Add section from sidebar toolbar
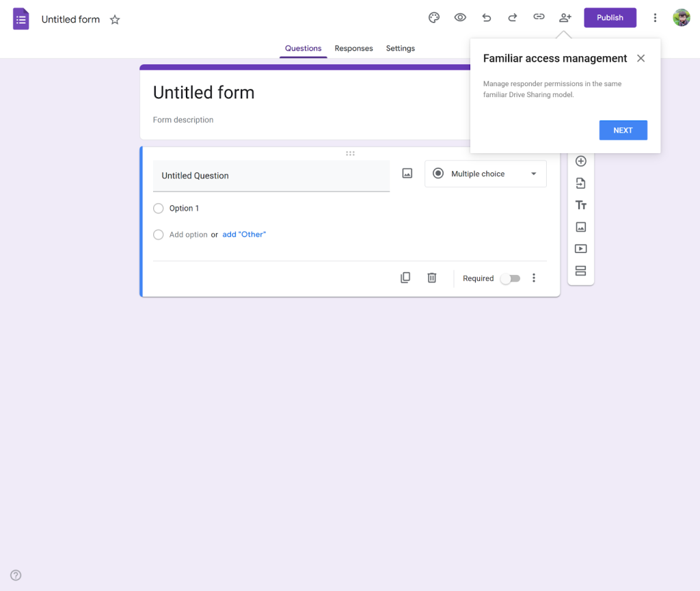 coord(580,271)
